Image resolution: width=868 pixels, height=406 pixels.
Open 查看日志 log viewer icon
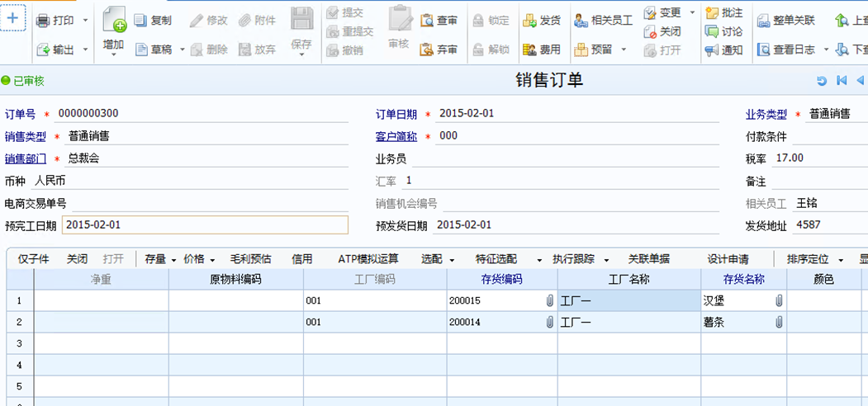point(763,50)
